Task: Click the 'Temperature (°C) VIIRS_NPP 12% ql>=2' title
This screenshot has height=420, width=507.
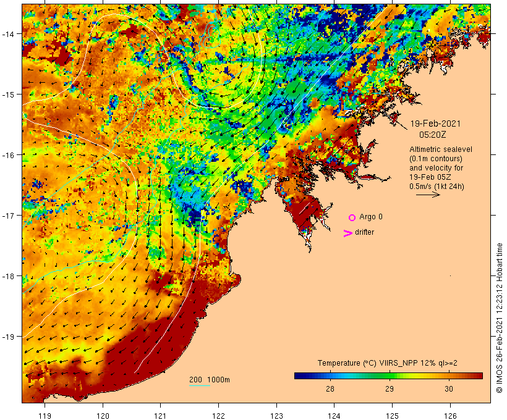Action: pos(388,363)
